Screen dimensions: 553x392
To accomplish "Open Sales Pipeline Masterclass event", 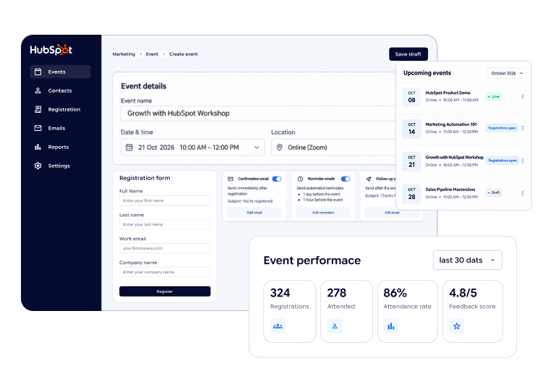I will (x=450, y=189).
